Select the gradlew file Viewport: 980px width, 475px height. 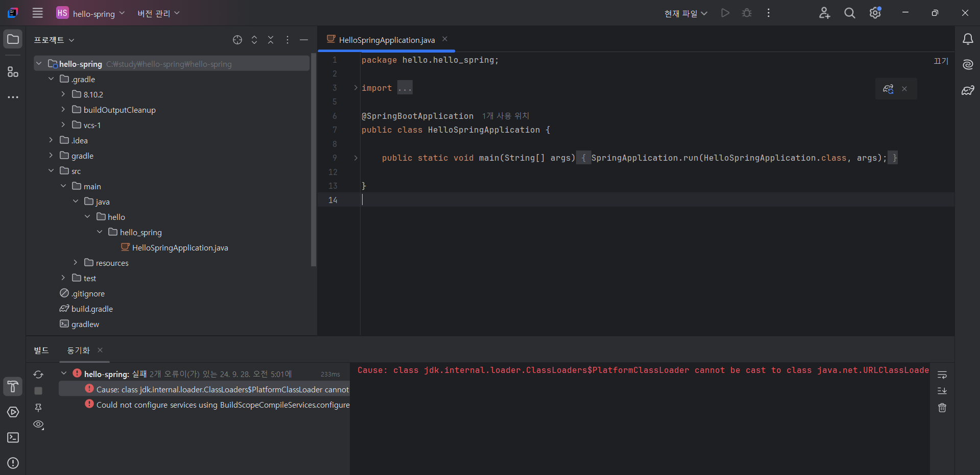pos(85,324)
